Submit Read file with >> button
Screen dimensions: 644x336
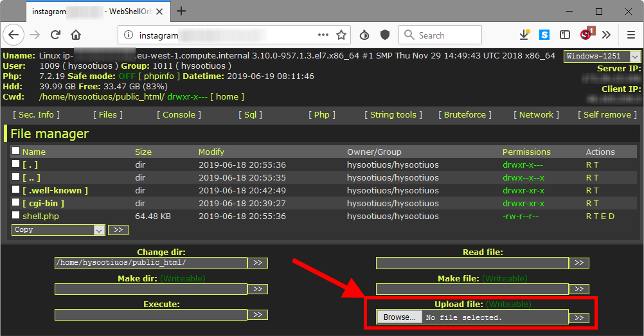point(579,263)
